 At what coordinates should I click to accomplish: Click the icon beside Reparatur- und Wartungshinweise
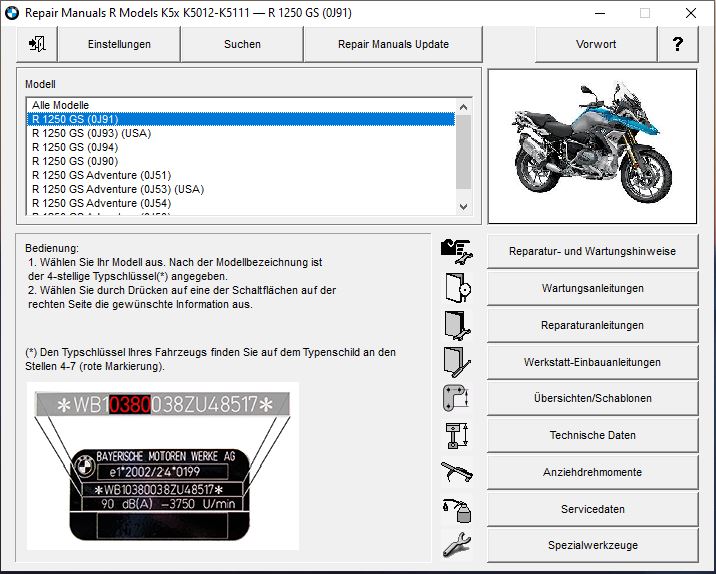(x=456, y=251)
